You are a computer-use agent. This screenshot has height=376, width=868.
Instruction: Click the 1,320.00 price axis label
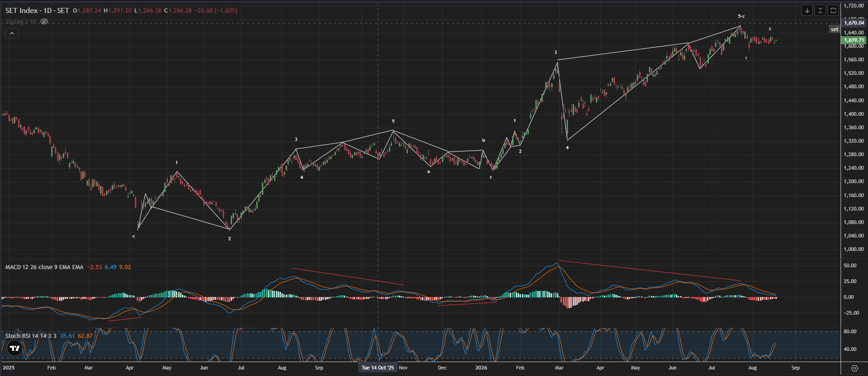854,141
